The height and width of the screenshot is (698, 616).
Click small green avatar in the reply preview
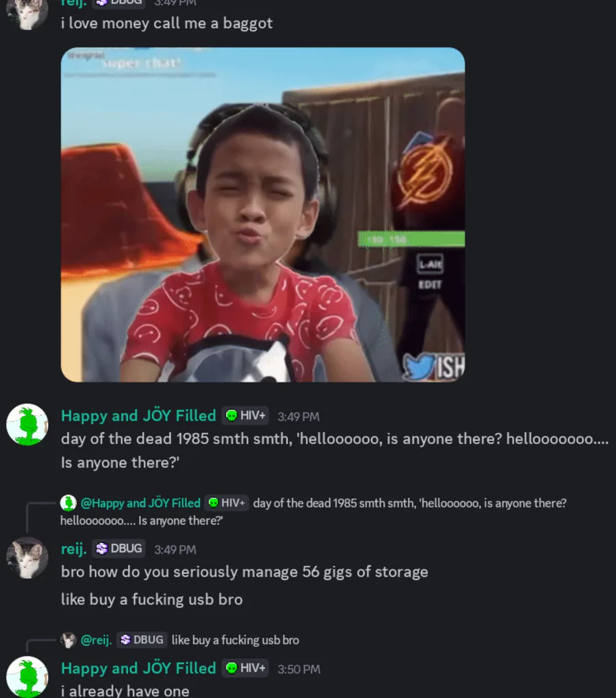[68, 503]
